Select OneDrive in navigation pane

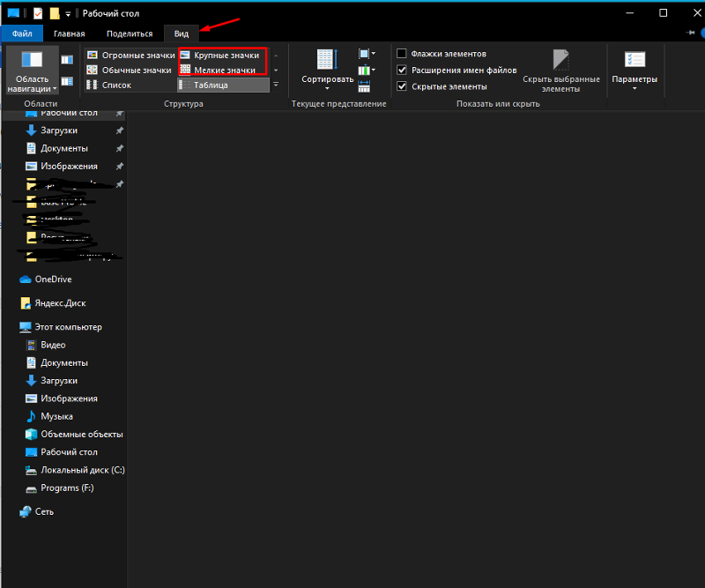tap(53, 279)
